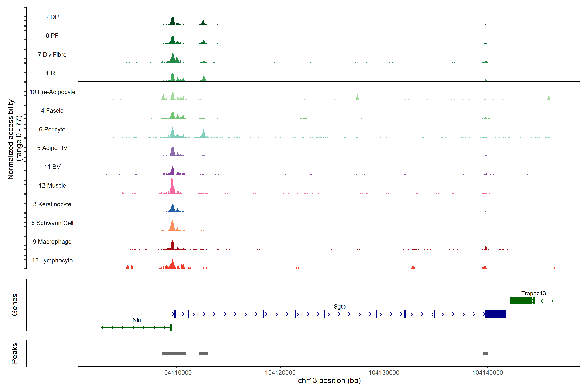Click the 9 Macrophage track label
Screen dimensions: 588x392
pos(52,242)
